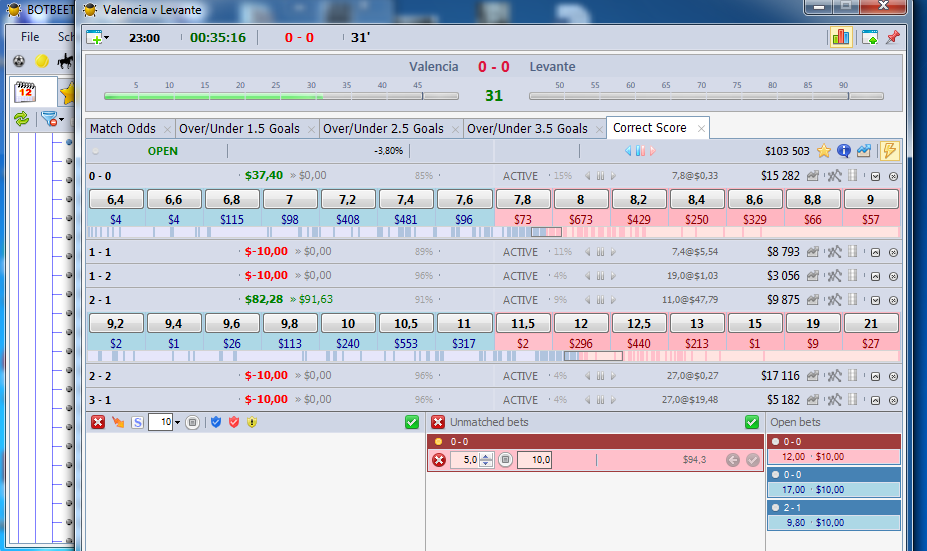Image resolution: width=927 pixels, height=551 pixels.
Task: Click the refresh icon in the BOTBEET window
Action: (x=22, y=119)
